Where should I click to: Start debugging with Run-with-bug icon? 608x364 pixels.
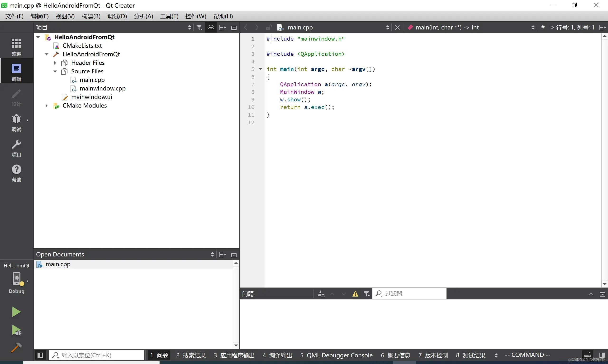coord(16,330)
